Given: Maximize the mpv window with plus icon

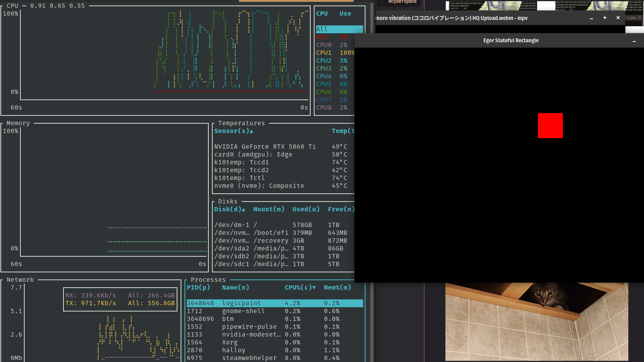Looking at the screenshot, I should 605,18.
